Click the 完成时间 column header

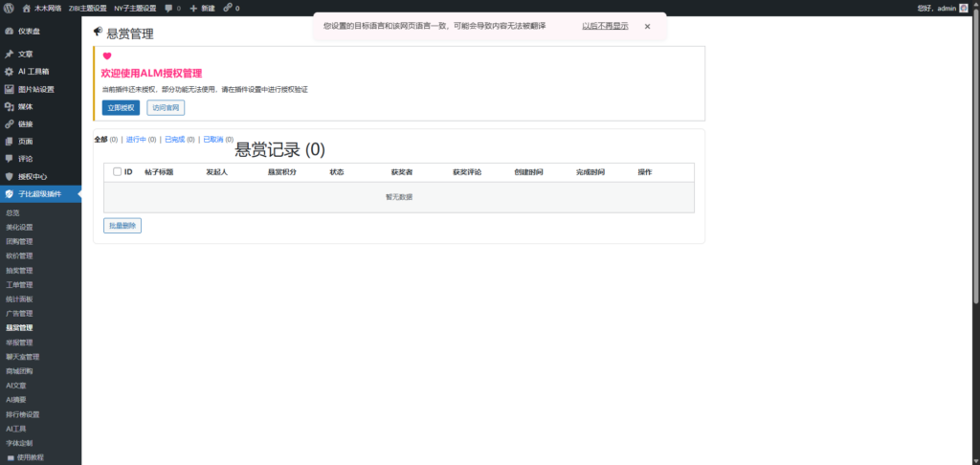click(590, 172)
